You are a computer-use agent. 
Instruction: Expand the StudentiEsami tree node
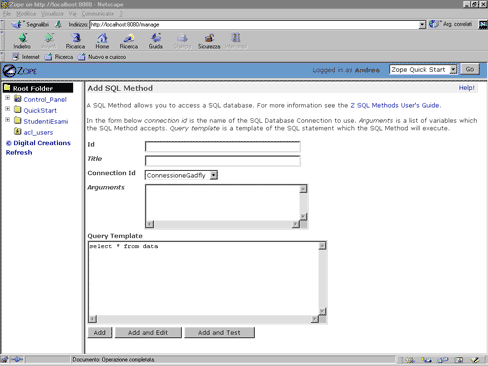click(8, 120)
